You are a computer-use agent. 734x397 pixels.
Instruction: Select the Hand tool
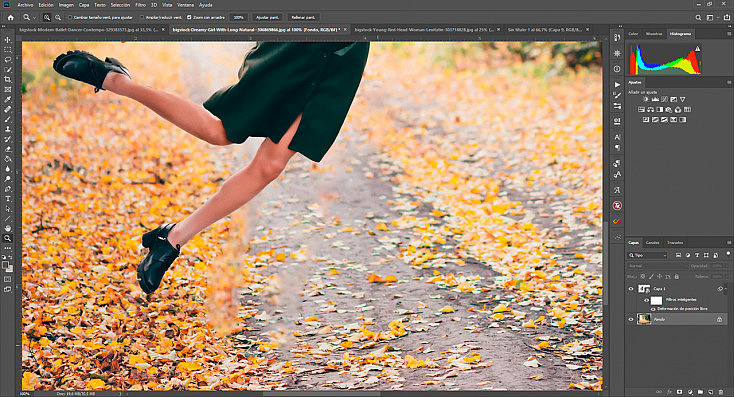click(7, 228)
